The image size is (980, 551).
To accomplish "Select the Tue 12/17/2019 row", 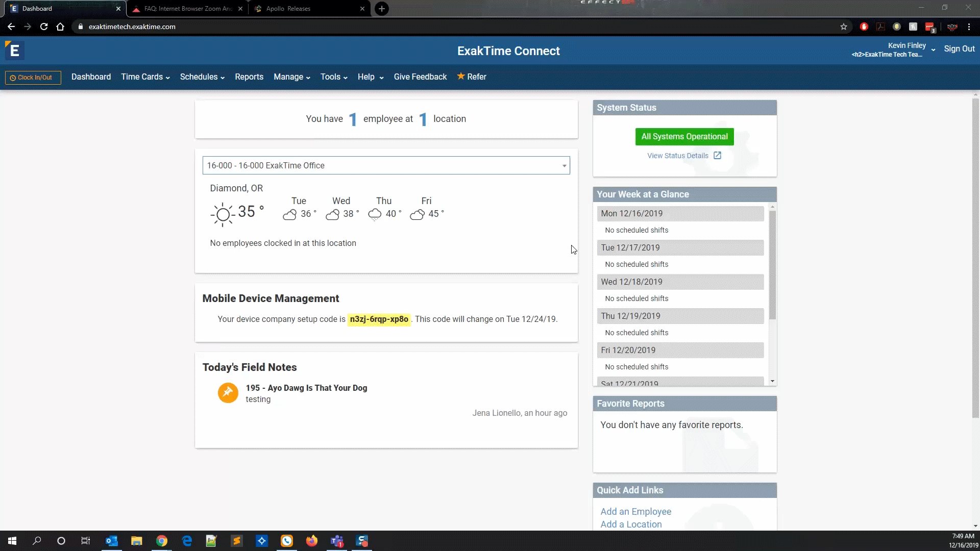I will tap(680, 247).
